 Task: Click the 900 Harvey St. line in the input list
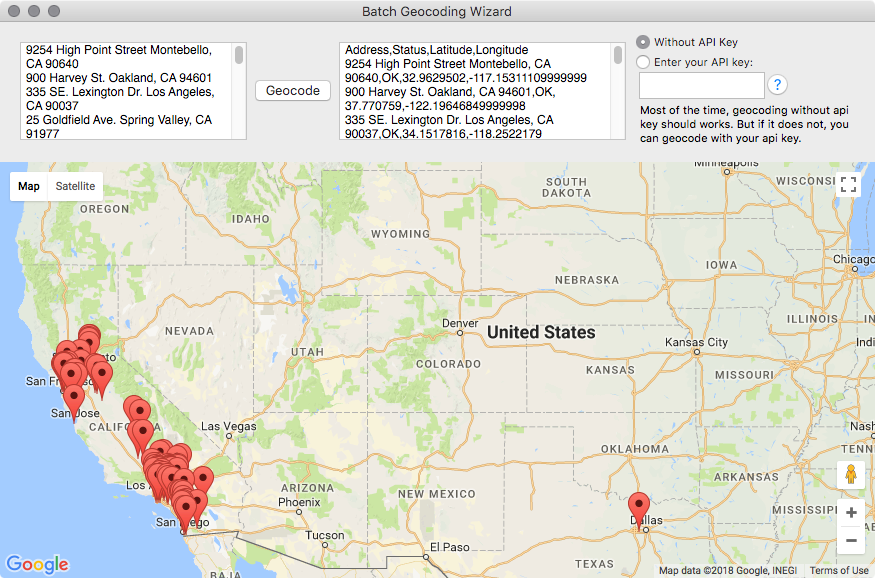pyautogui.click(x=119, y=78)
